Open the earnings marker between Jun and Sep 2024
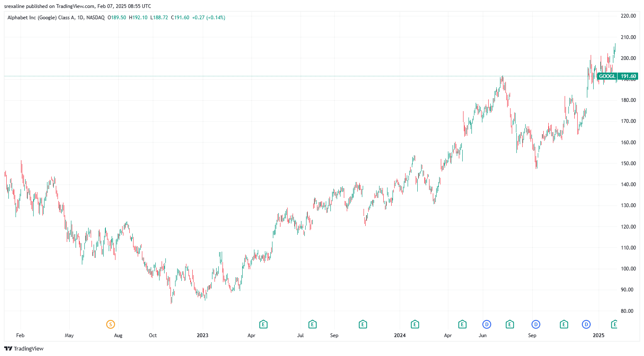The width and height of the screenshot is (644, 356). pos(510,324)
